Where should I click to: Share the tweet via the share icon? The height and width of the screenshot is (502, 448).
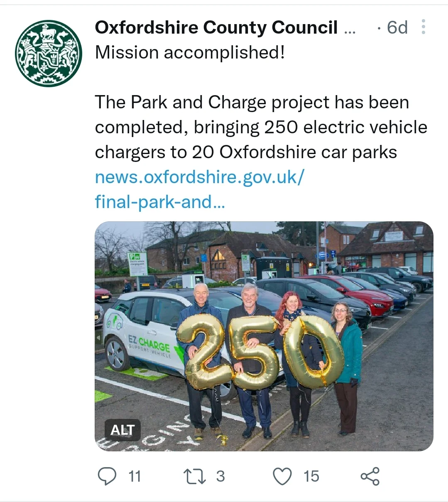pos(370,476)
